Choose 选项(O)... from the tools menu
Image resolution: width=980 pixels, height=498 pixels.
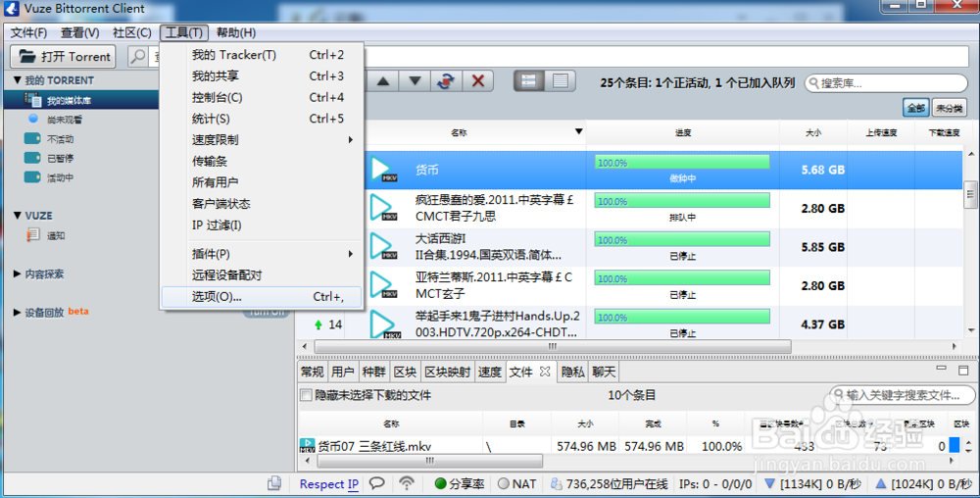tap(262, 297)
